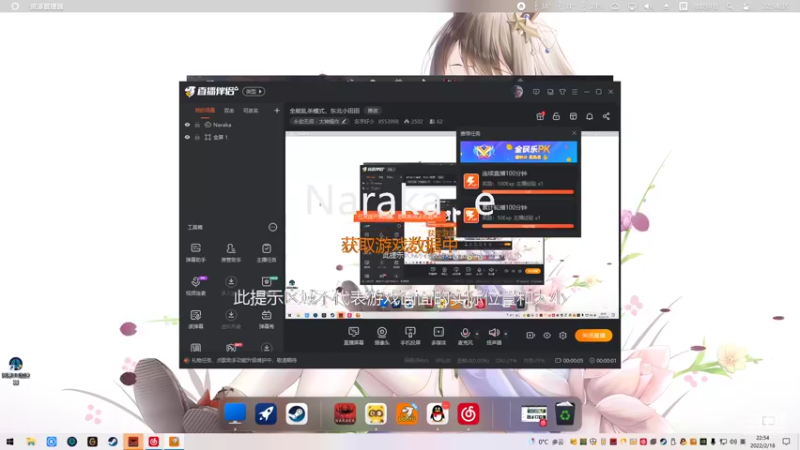Open the 房管助手 tool in the toolbox
The height and width of the screenshot is (450, 800).
231,253
